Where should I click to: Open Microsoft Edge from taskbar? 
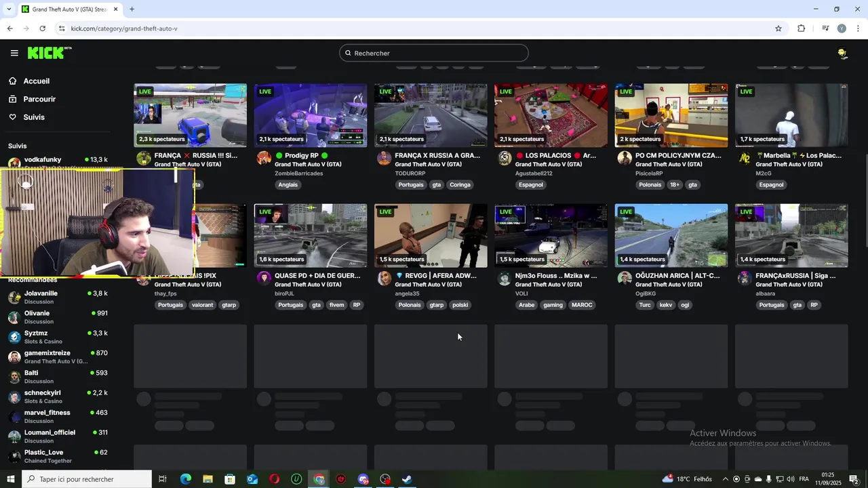[x=186, y=479]
